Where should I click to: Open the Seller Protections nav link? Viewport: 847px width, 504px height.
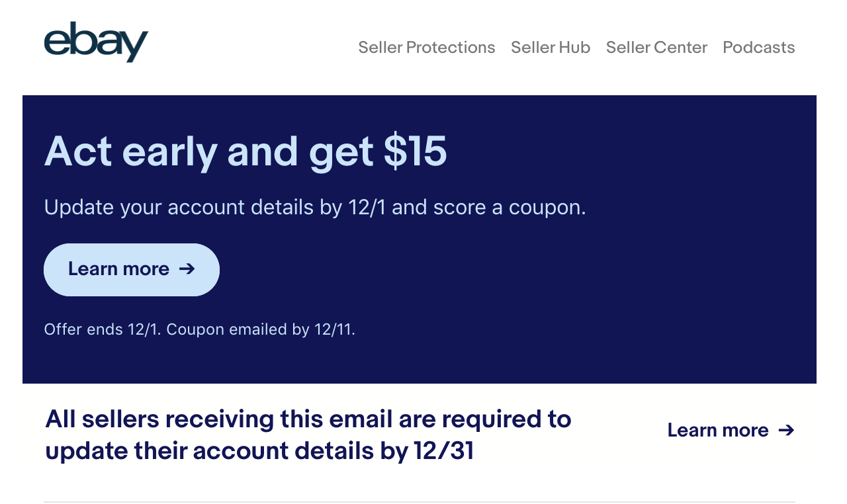pos(427,48)
